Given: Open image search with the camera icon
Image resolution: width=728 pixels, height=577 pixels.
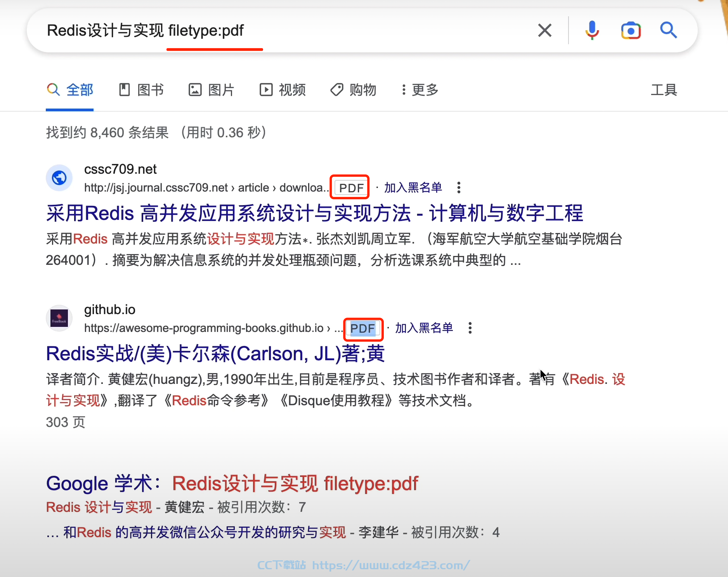Looking at the screenshot, I should coord(631,30).
